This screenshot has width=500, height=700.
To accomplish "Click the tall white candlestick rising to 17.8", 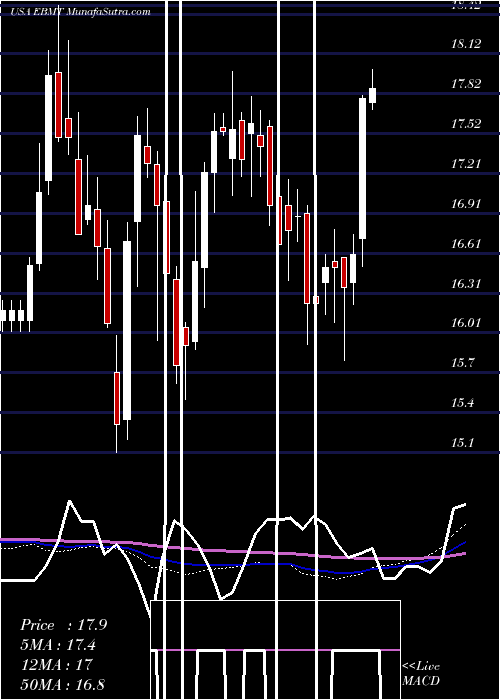I will tap(362, 168).
